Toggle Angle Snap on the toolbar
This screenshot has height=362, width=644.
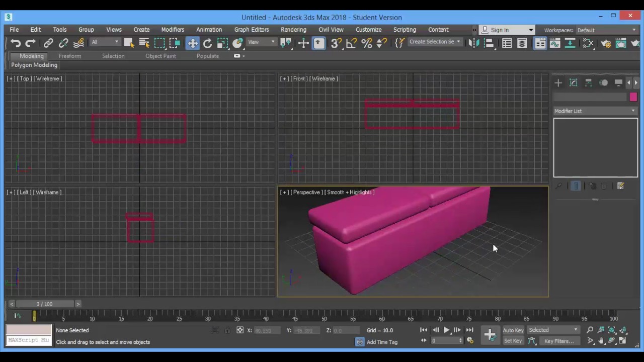click(352, 43)
